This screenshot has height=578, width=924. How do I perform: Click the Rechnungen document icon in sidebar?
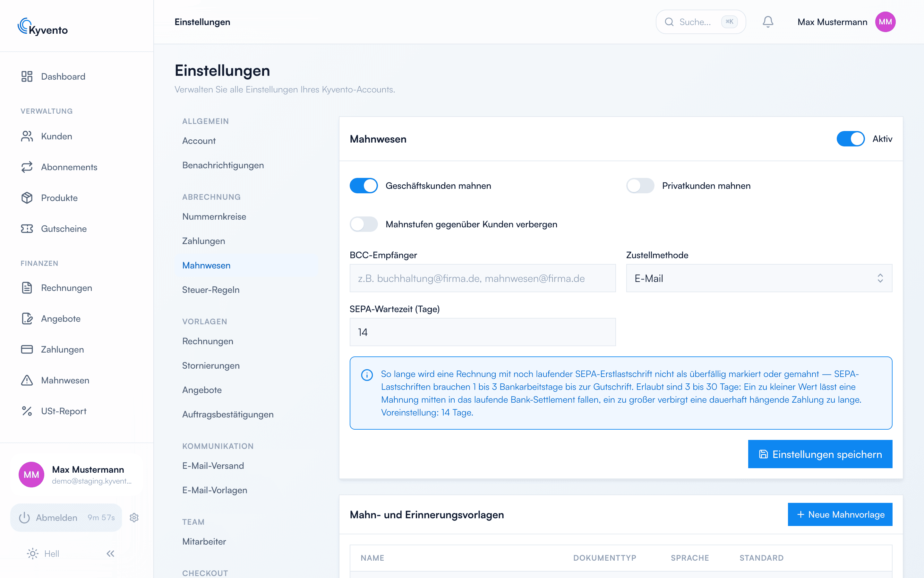pyautogui.click(x=27, y=288)
